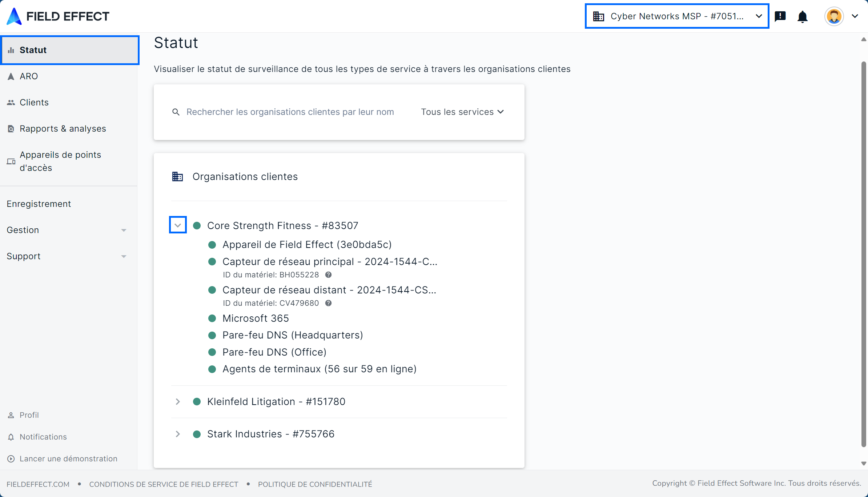Screen dimensions: 868x497
Task: Open Cyber Networks MSP organization selector
Action: click(677, 16)
